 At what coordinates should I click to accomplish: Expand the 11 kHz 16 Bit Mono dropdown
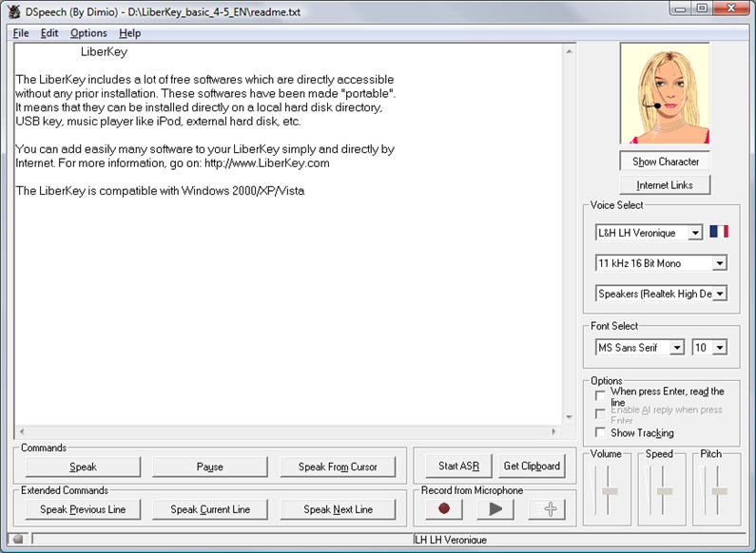720,263
